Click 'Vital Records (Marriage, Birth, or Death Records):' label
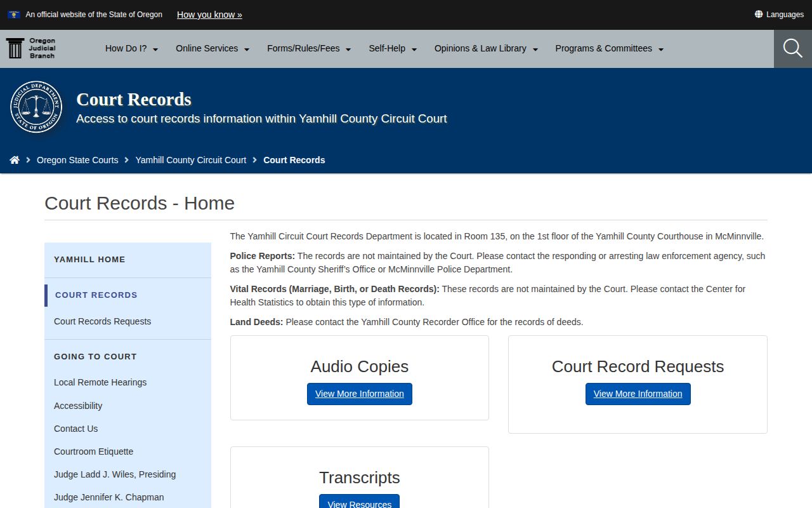The height and width of the screenshot is (508, 812). 335,289
